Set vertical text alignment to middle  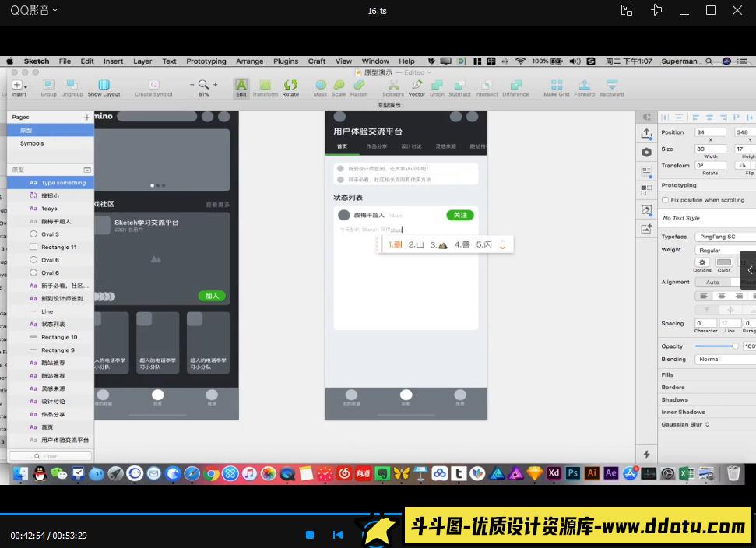pyautogui.click(x=730, y=310)
